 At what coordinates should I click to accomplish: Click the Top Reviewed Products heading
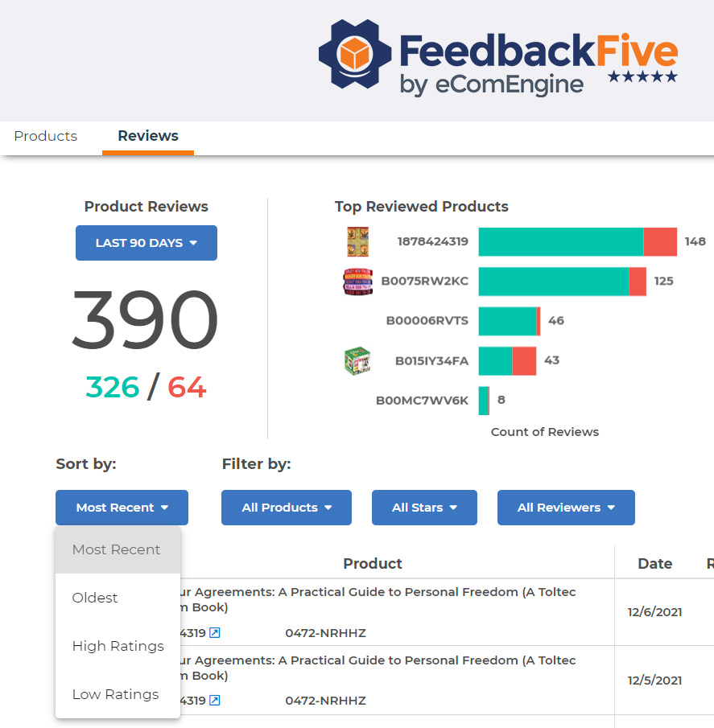coord(421,207)
